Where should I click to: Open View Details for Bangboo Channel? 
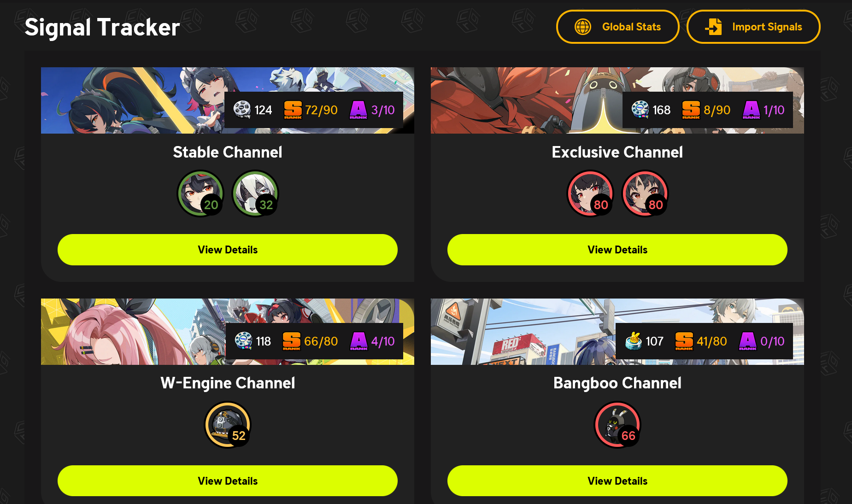click(617, 481)
